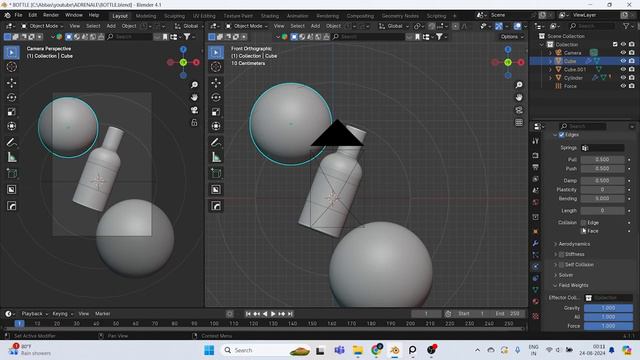
Task: Enable Stiffness checkbox
Action: [x=562, y=254]
